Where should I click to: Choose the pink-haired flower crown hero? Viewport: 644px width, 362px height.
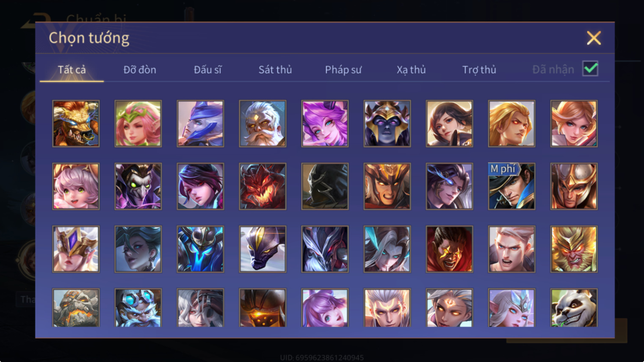point(138,124)
